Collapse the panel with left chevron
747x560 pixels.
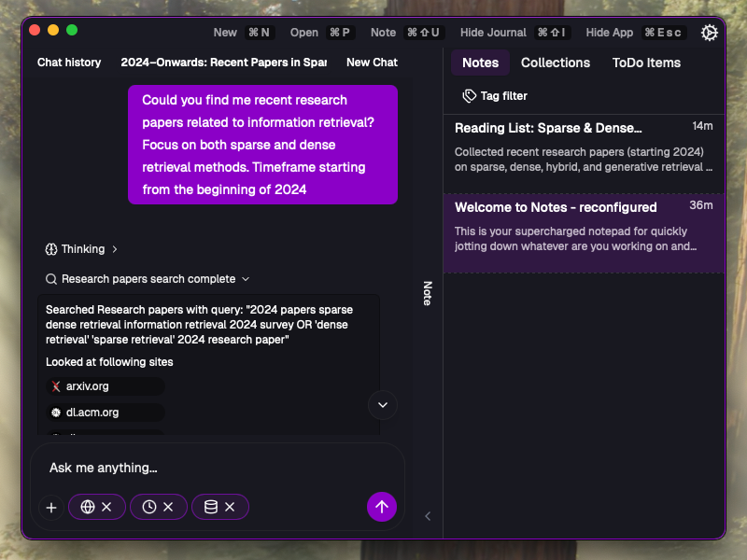click(428, 516)
